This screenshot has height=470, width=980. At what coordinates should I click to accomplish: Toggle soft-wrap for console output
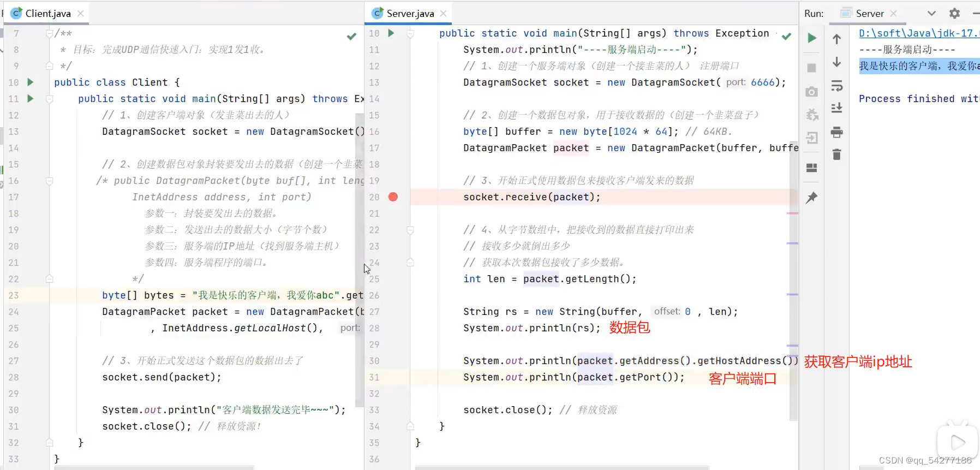coord(836,86)
